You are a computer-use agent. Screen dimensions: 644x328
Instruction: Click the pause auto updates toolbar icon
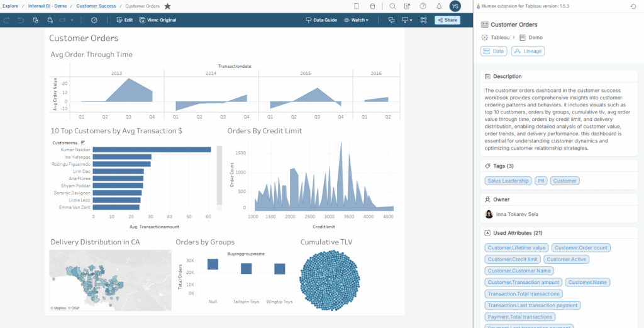(x=94, y=20)
